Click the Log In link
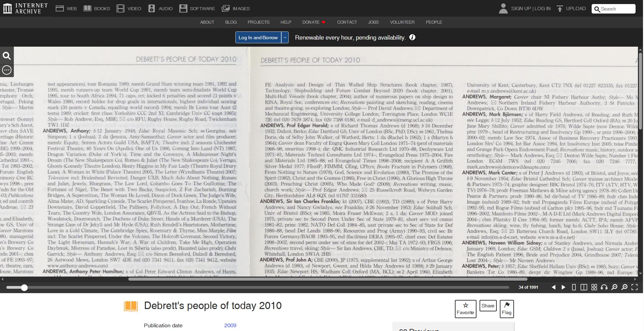The image size is (644, 331). click(x=542, y=8)
